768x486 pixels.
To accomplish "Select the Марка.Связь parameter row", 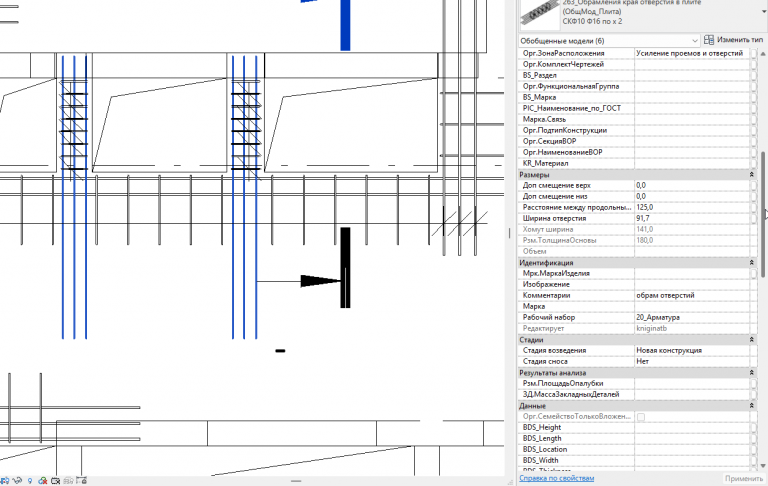I will coord(638,119).
